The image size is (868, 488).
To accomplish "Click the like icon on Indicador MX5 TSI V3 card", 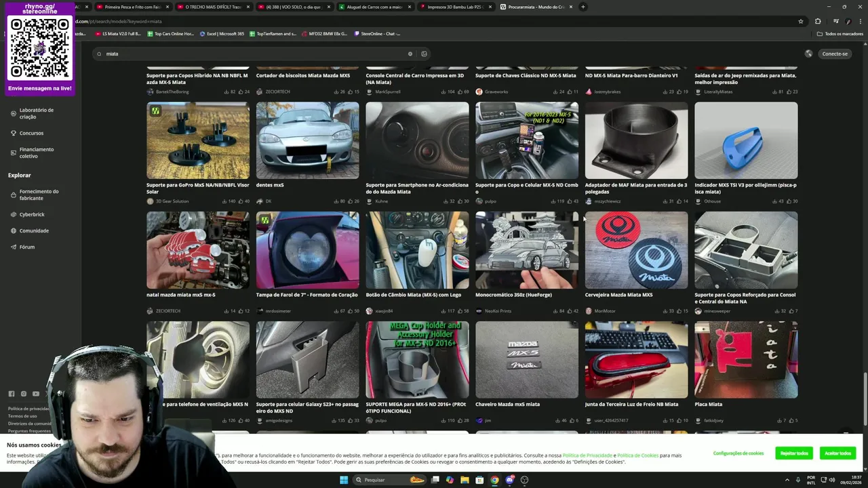I will coord(789,201).
